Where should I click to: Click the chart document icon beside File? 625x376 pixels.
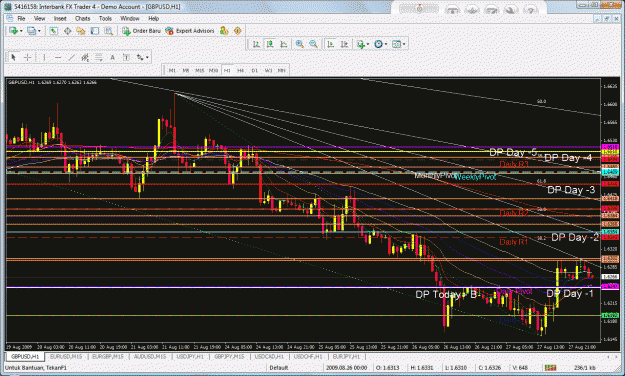10,18
